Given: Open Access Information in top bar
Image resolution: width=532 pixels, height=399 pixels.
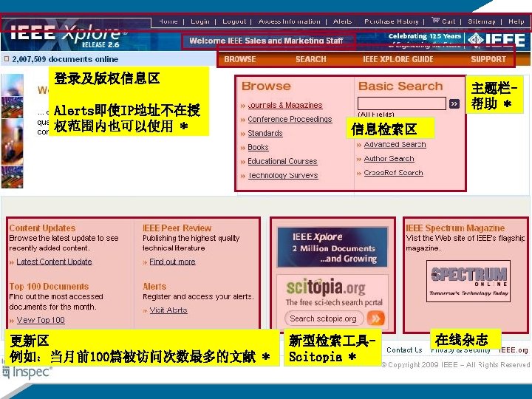Looking at the screenshot, I should pos(290,21).
